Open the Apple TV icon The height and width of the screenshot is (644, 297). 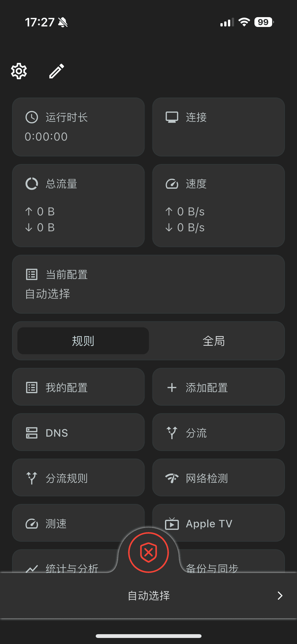[172, 524]
